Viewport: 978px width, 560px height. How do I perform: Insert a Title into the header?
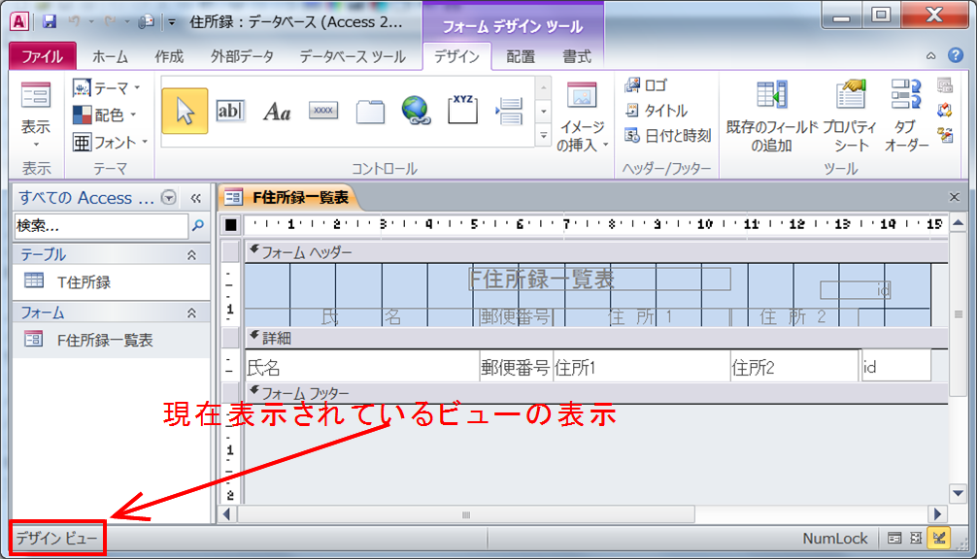657,111
